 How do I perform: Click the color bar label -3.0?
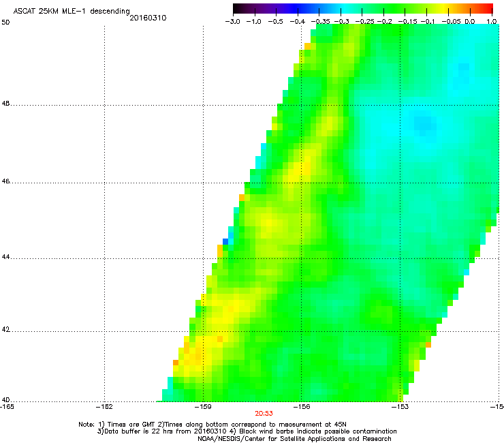pyautogui.click(x=233, y=22)
